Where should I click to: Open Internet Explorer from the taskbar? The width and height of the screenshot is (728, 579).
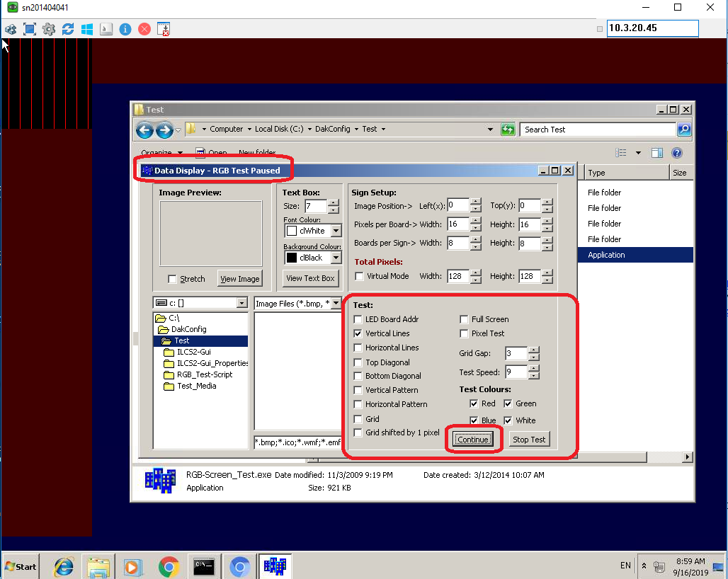(64, 566)
